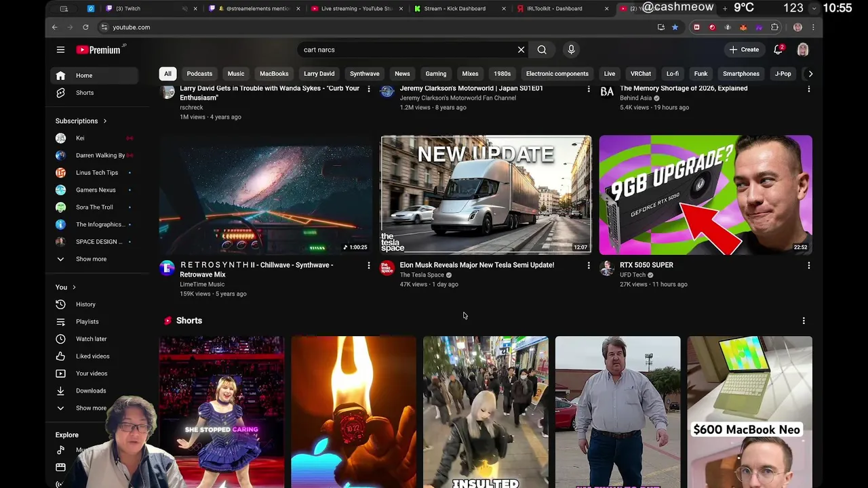868x488 pixels.
Task: Expand the You section chevron
Action: click(x=74, y=287)
